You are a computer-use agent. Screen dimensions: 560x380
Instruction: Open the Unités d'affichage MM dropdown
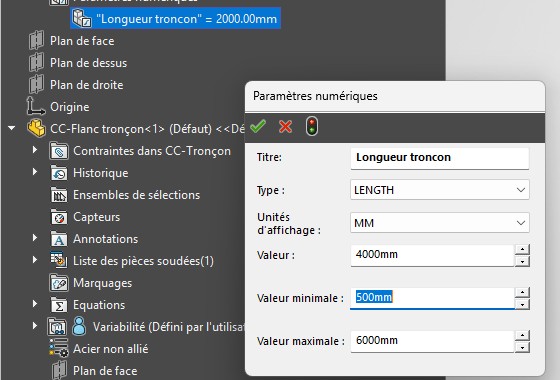[440, 223]
